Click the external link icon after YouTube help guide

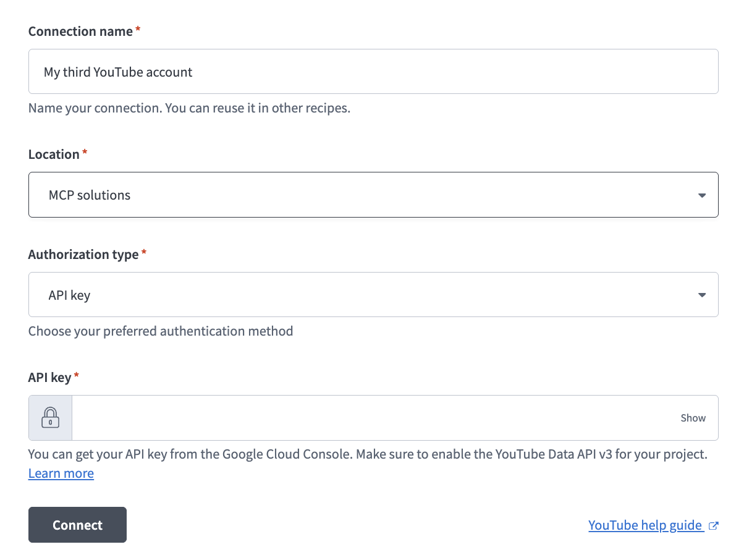(x=713, y=526)
